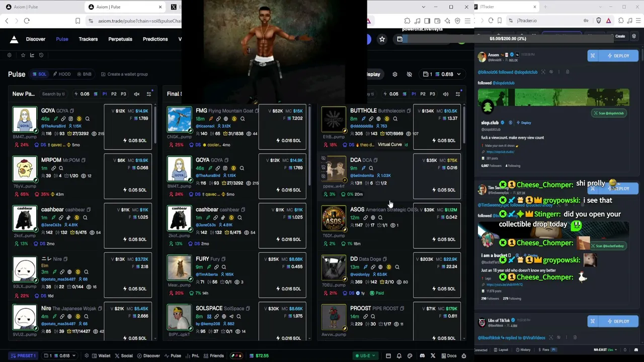The width and height of the screenshot is (644, 362).
Task: Click Deploy button on Ansem post
Action: coord(618,56)
